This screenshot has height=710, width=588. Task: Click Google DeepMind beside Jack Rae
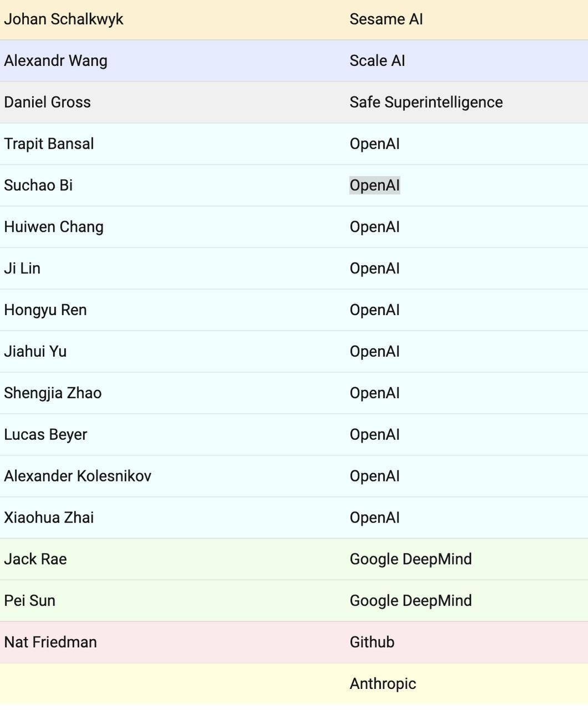[x=410, y=559]
